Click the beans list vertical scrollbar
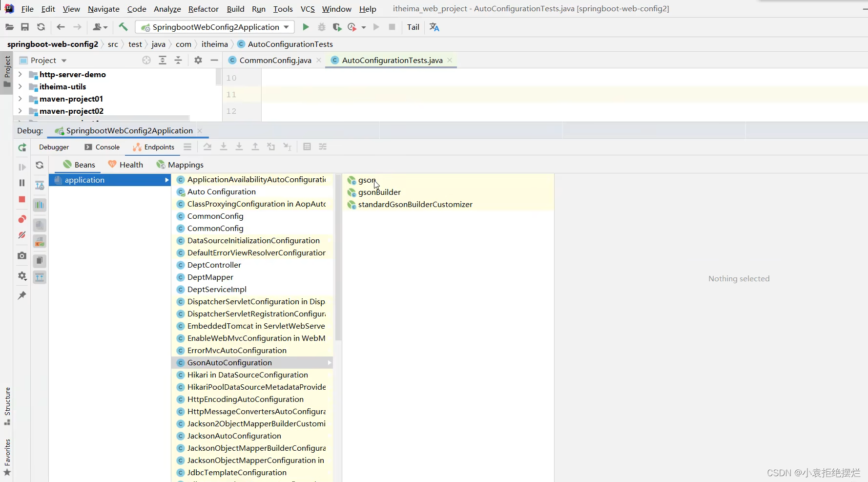Viewport: 868px width, 482px height. click(x=338, y=257)
